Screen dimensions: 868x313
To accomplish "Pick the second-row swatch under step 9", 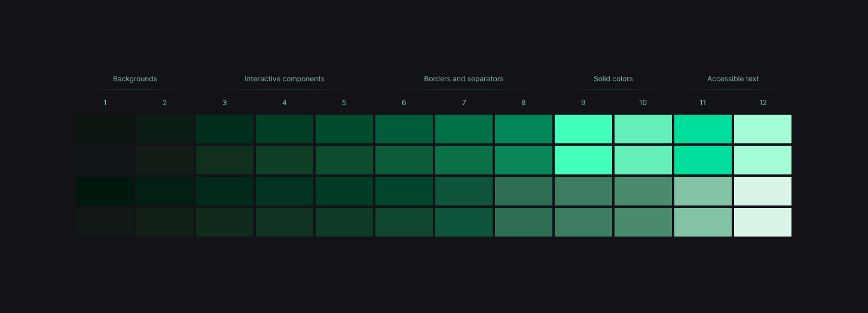I will click(x=583, y=160).
